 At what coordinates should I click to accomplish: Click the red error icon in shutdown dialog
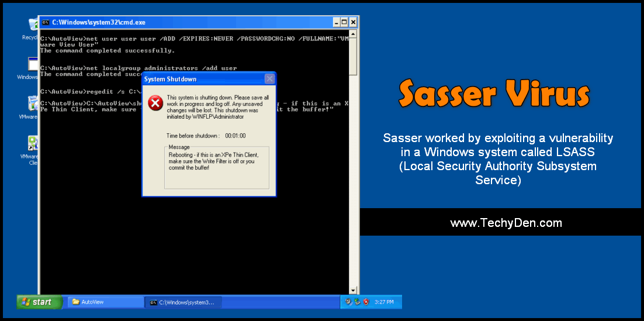tap(155, 103)
